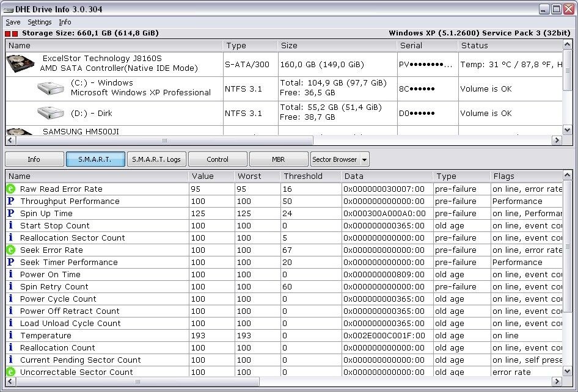Click the green icon beside Raw Read Error Rate

click(10, 189)
